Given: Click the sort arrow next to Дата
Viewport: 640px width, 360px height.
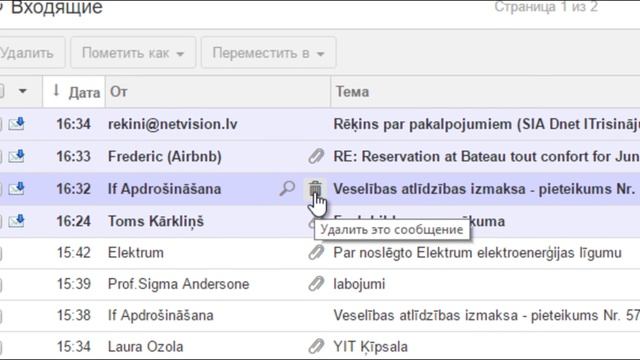Looking at the screenshot, I should tap(56, 91).
